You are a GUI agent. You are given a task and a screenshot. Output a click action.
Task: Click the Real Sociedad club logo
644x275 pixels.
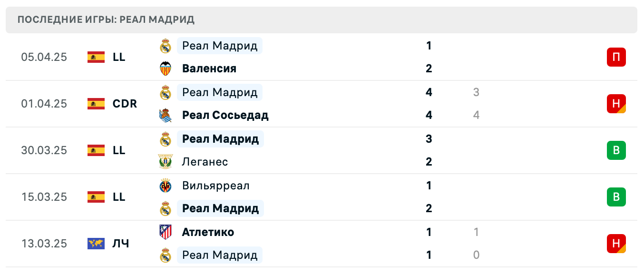click(x=165, y=115)
